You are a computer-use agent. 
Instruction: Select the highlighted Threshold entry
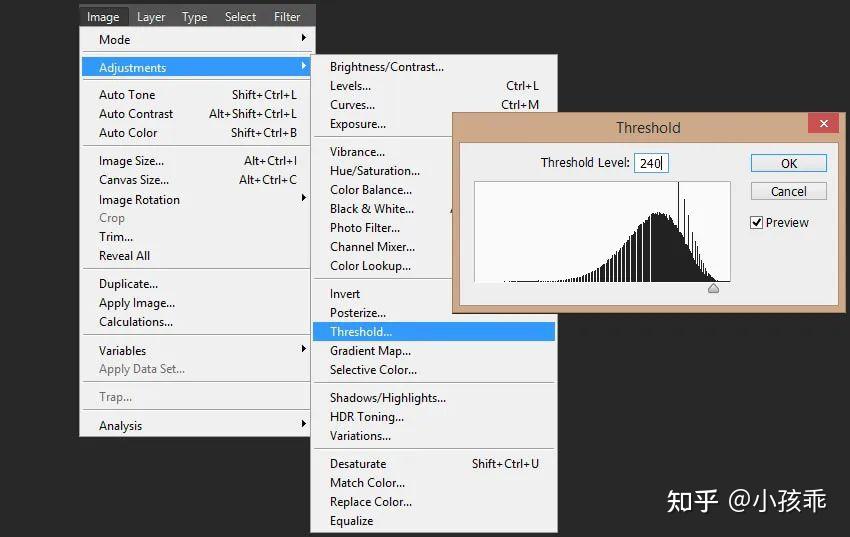[x=434, y=332]
